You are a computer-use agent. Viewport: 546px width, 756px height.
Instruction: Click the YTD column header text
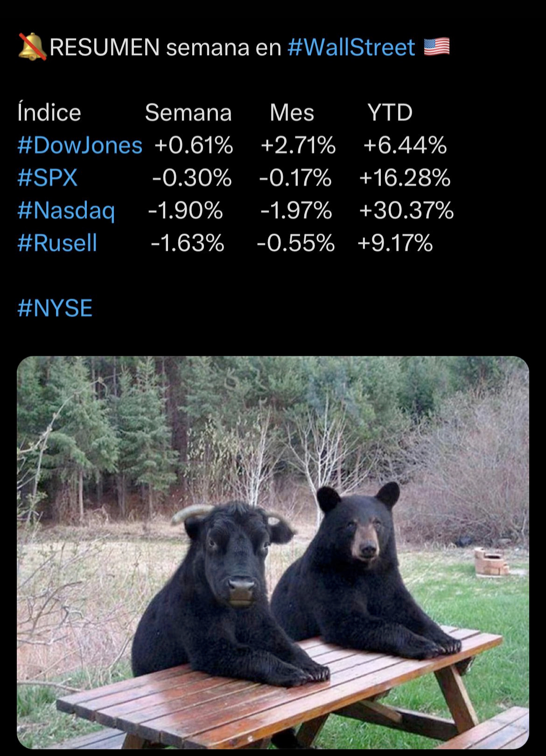(390, 113)
